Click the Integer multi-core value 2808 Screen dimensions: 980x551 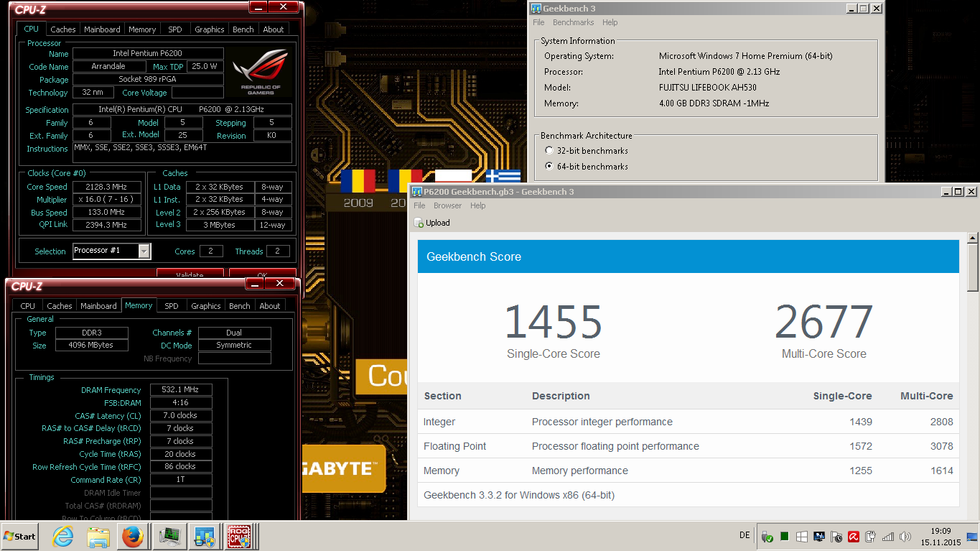point(941,422)
